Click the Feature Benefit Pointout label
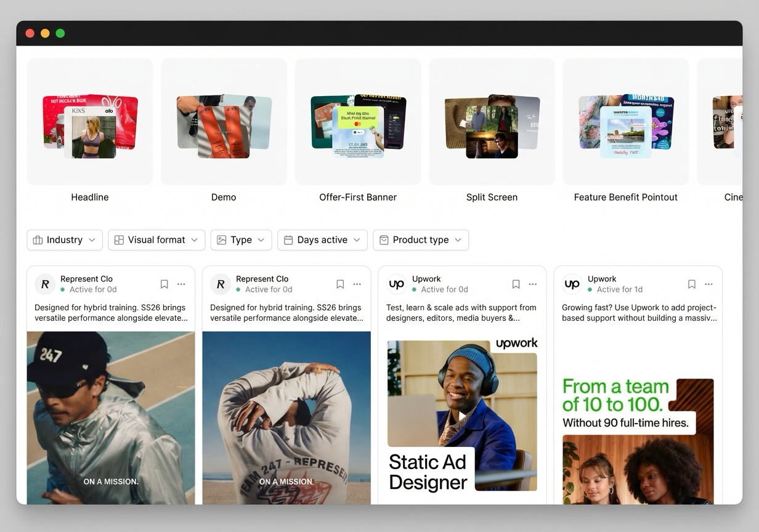The height and width of the screenshot is (532, 759). pos(626,197)
